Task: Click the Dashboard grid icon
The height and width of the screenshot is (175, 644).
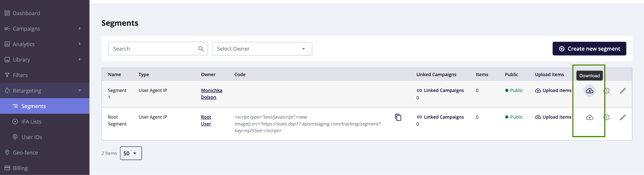Action: (x=7, y=13)
